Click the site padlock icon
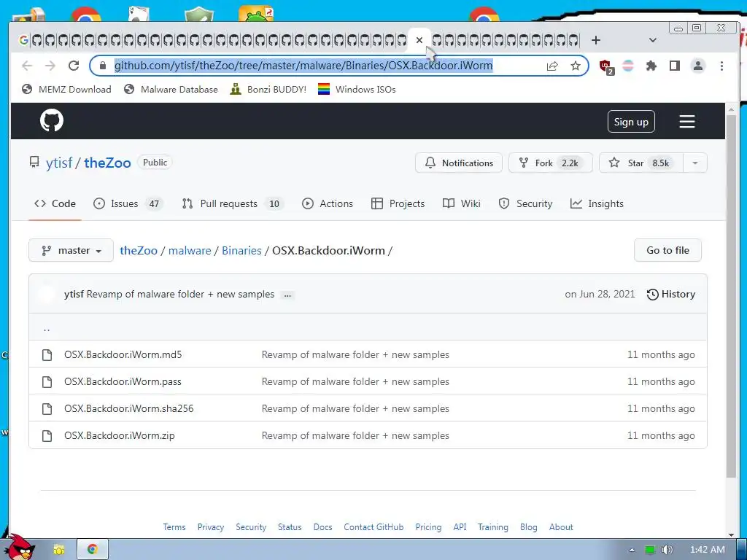747x560 pixels. click(x=102, y=66)
